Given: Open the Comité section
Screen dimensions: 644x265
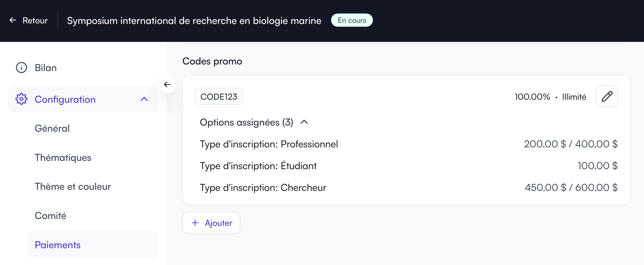Looking at the screenshot, I should pyautogui.click(x=50, y=216).
